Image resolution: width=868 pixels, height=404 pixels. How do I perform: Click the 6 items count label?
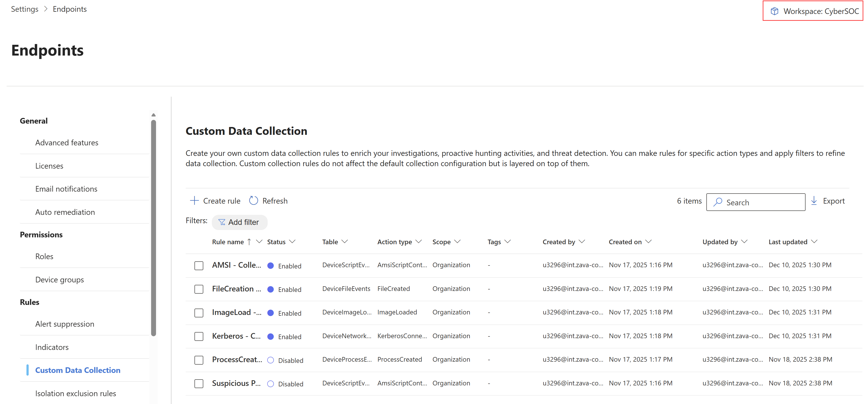pos(689,201)
